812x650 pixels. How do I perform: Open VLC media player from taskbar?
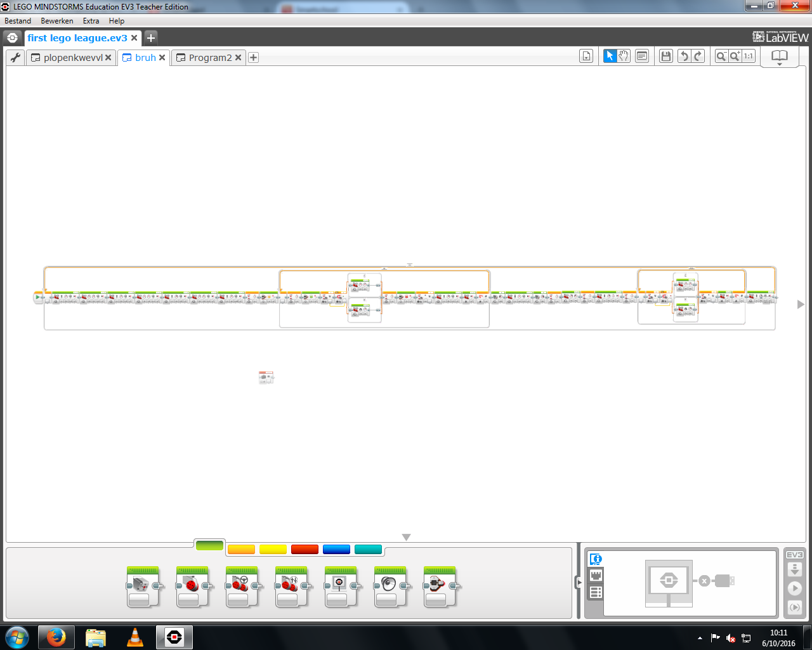(x=135, y=637)
